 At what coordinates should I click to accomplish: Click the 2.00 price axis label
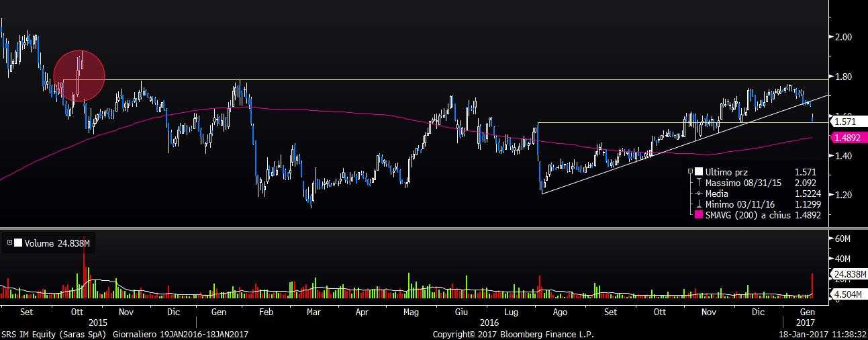pos(842,37)
